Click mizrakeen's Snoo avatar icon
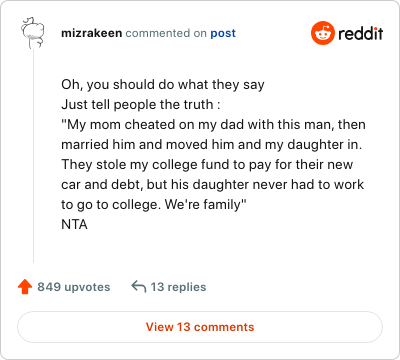 (33, 33)
